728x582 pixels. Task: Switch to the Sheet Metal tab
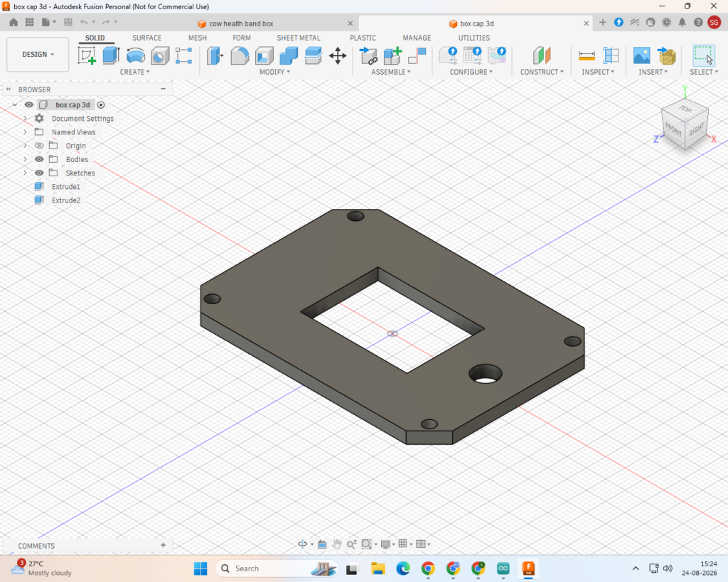(299, 38)
